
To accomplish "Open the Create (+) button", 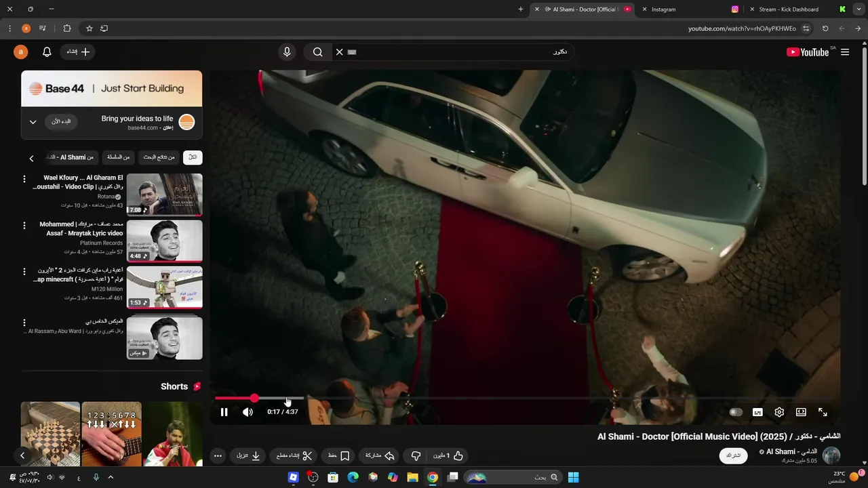I will (78, 52).
